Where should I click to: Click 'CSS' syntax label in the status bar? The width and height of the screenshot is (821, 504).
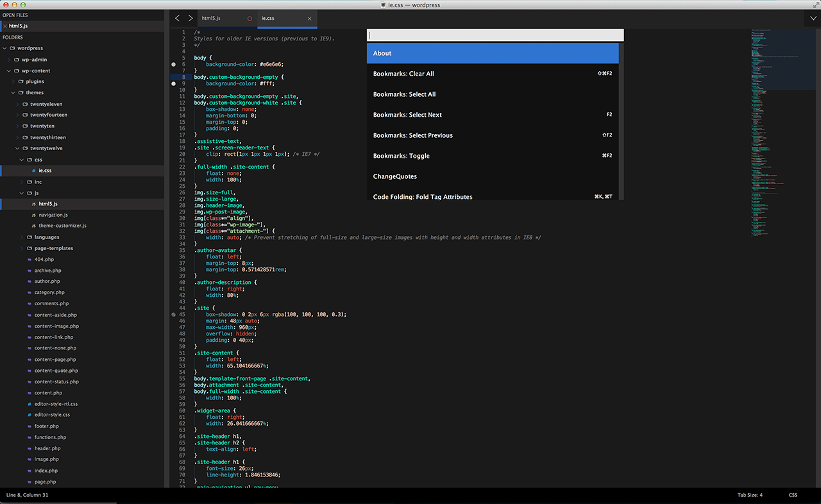point(793,494)
